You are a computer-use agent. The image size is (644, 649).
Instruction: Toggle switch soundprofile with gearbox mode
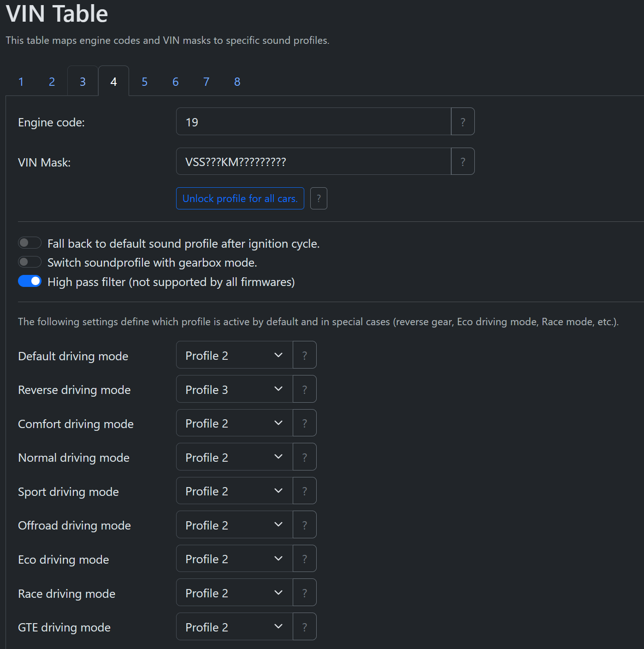30,262
